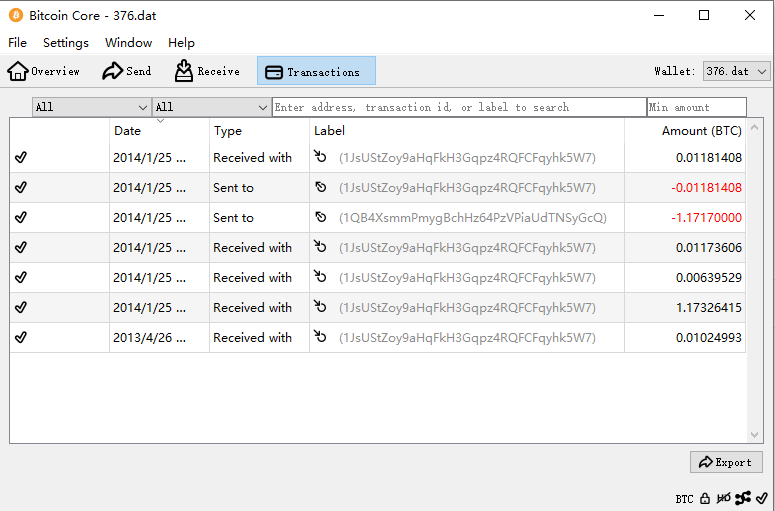
Task: Open the Receive page
Action: pyautogui.click(x=207, y=71)
